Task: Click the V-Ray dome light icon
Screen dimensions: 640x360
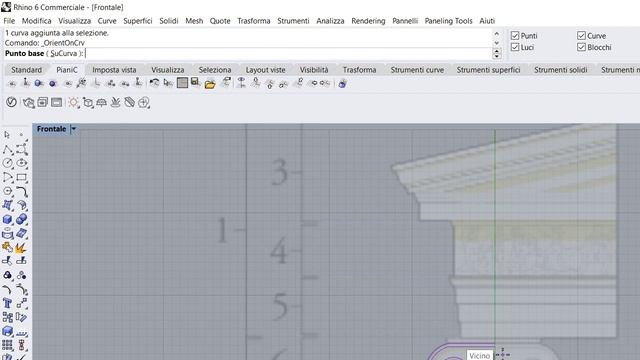Action: click(102, 102)
